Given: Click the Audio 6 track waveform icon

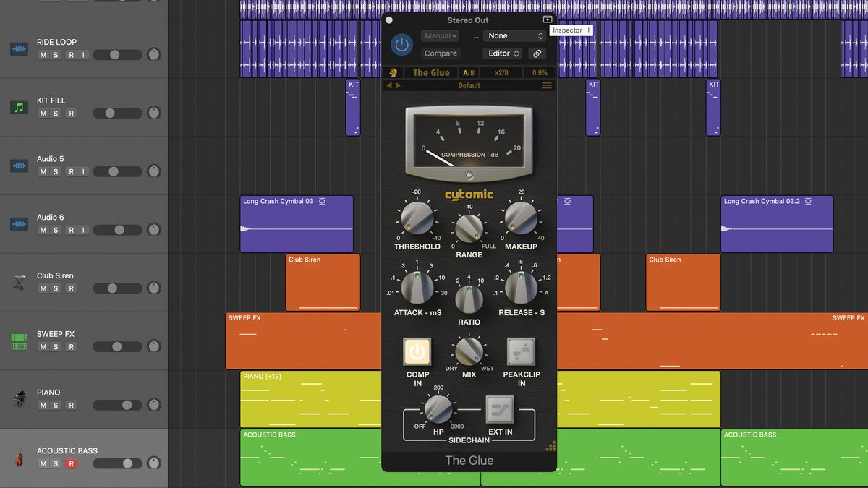Looking at the screenshot, I should [19, 224].
